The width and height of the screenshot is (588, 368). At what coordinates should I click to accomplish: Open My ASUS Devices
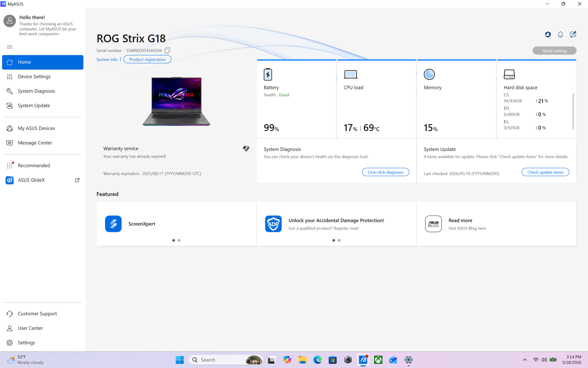(x=43, y=128)
